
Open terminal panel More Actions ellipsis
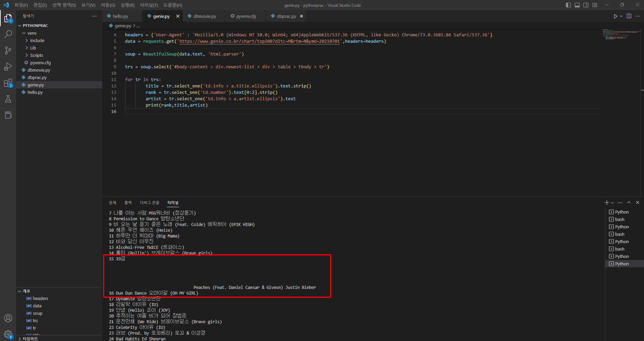(x=620, y=202)
